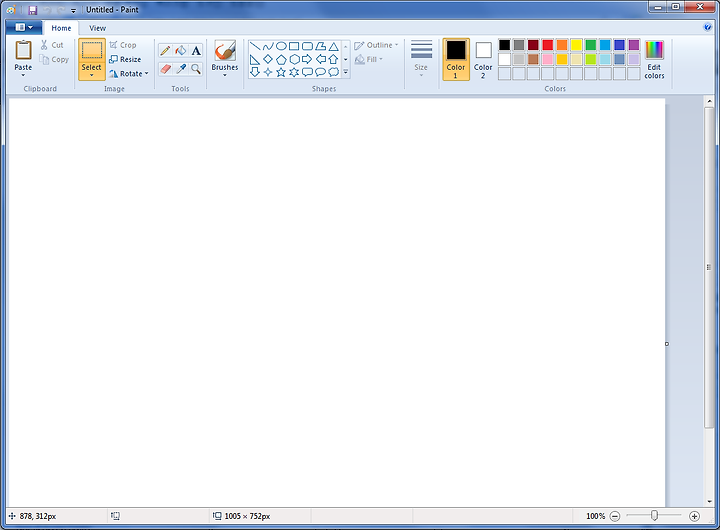Screen dimensions: 720x530
Task: Choose the Rounded rectangle shape
Action: (307, 46)
